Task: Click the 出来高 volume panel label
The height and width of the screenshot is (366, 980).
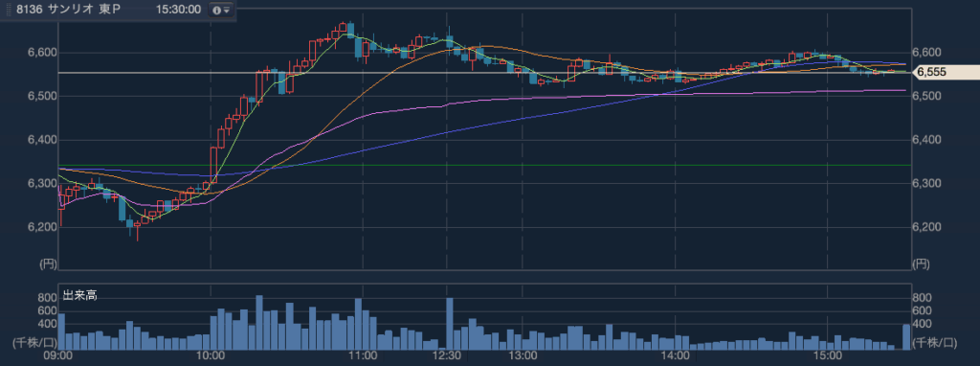Action: click(80, 295)
